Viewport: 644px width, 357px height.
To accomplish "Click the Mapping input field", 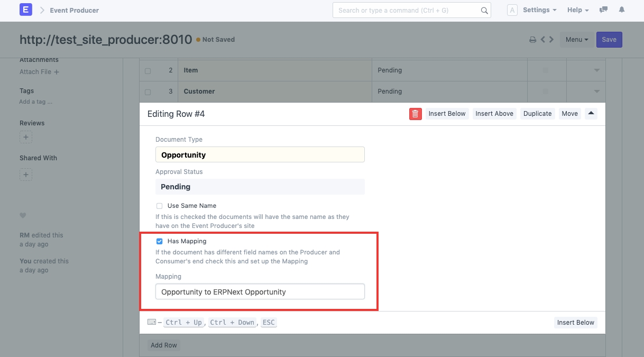I will [x=260, y=292].
